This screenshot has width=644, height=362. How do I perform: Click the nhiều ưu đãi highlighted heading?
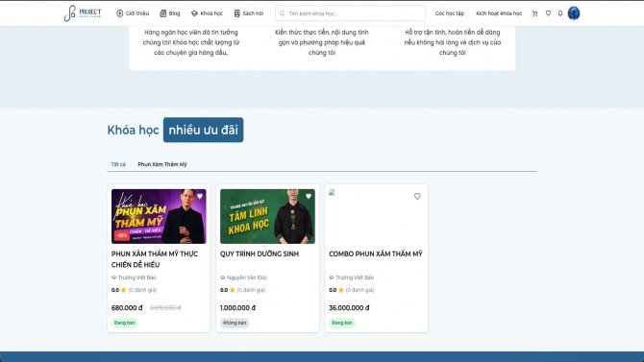pos(203,130)
